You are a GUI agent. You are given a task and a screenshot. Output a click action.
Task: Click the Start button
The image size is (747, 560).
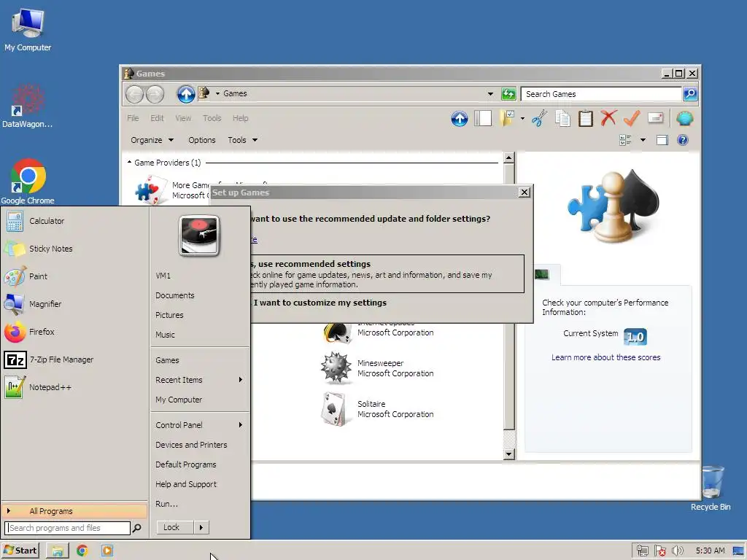tap(20, 551)
